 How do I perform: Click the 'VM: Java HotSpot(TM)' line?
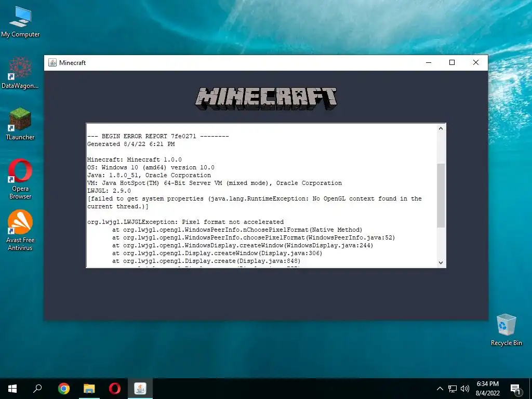click(215, 183)
